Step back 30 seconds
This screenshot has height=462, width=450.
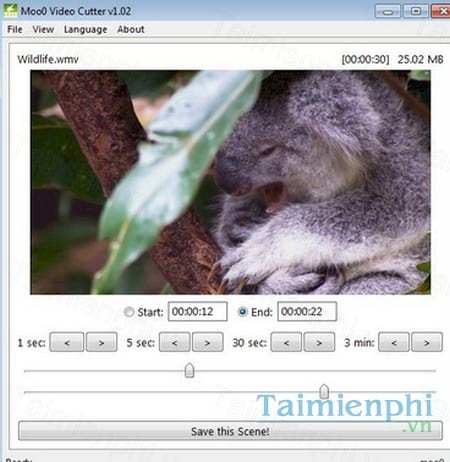[286, 342]
